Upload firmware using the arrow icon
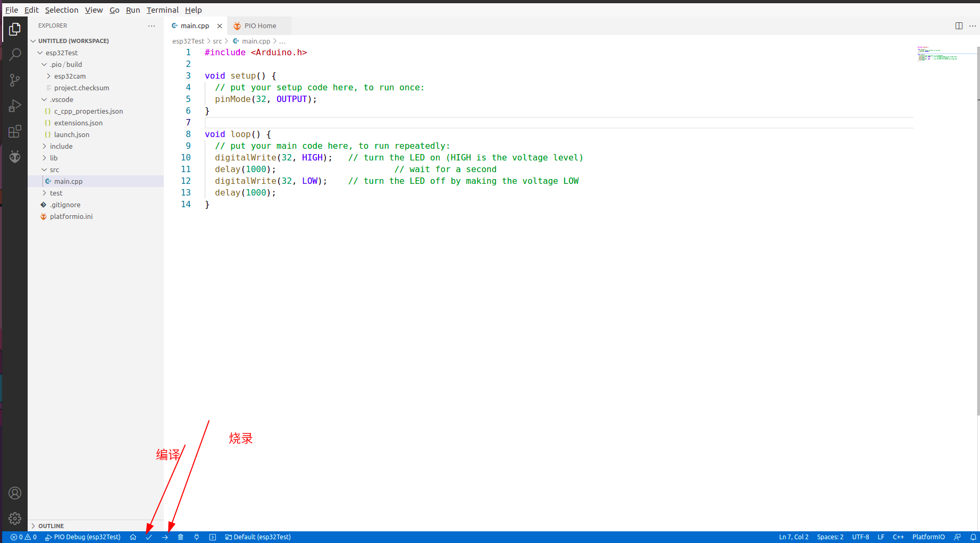Image resolution: width=980 pixels, height=543 pixels. [x=165, y=537]
